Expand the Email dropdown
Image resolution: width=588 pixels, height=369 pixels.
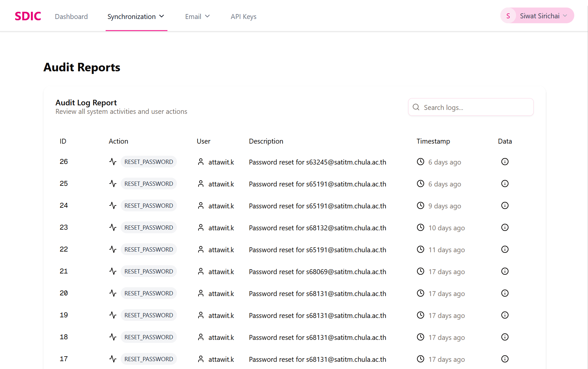pyautogui.click(x=197, y=16)
